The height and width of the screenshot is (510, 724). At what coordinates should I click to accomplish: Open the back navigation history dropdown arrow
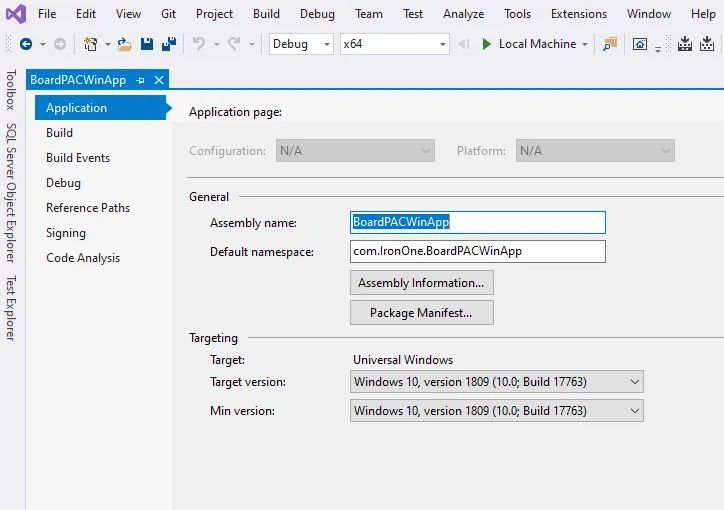42,45
